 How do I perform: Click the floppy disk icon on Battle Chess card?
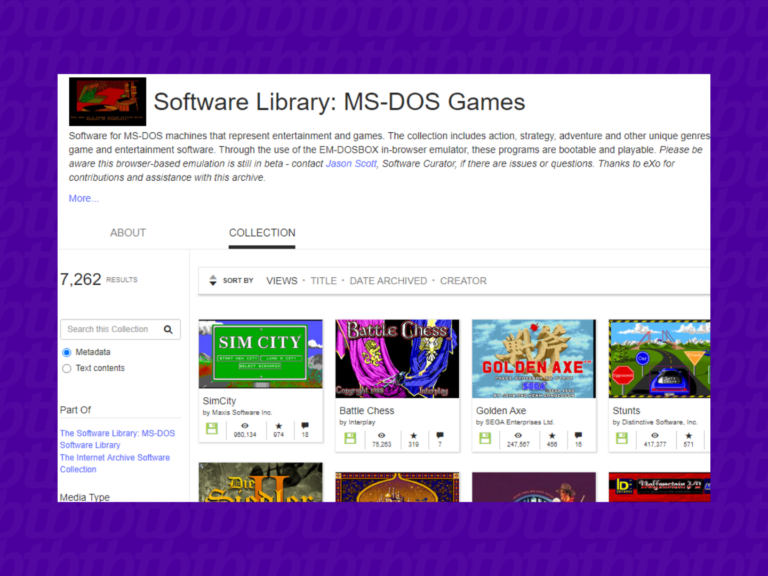pyautogui.click(x=350, y=438)
